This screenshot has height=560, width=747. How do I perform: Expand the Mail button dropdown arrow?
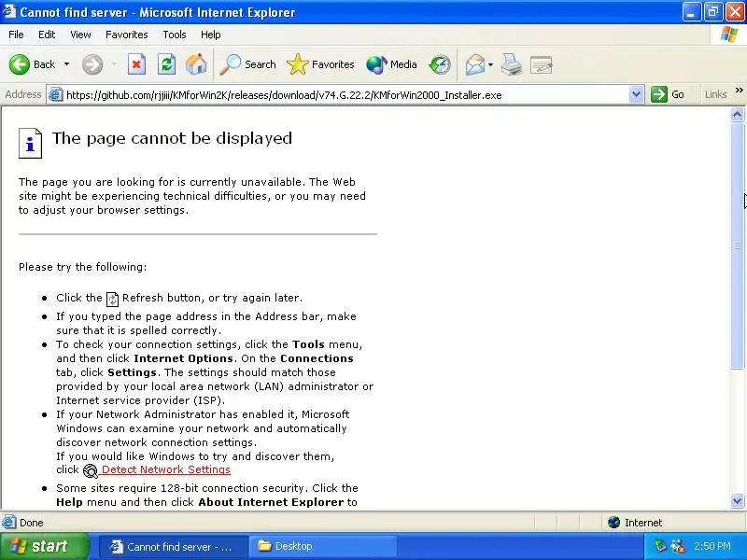[491, 64]
